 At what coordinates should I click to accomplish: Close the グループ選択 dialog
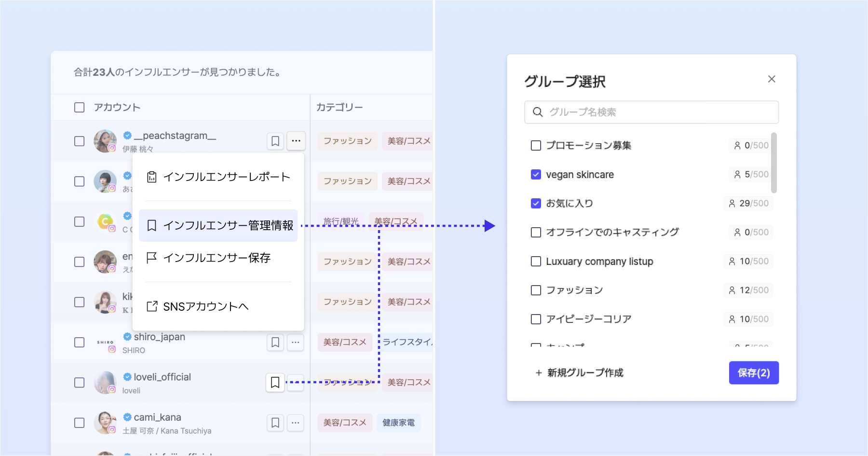point(772,79)
